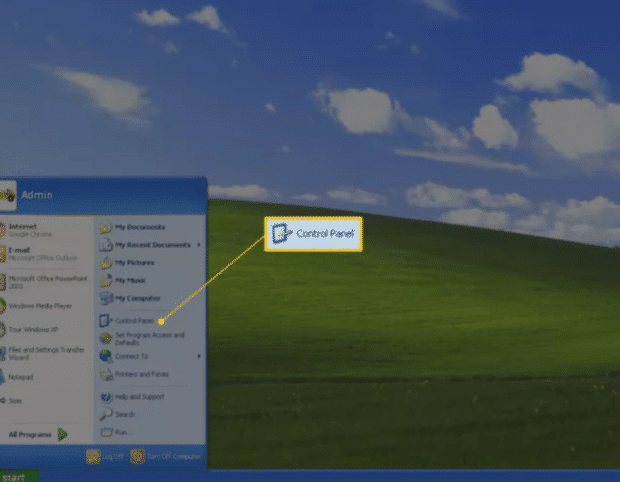Viewport: 620px width, 482px height.
Task: Expand the Connect To submenu arrow
Action: click(199, 356)
